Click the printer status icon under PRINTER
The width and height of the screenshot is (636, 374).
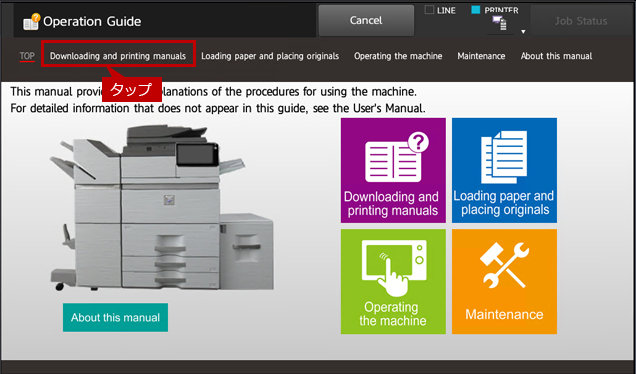[x=500, y=24]
